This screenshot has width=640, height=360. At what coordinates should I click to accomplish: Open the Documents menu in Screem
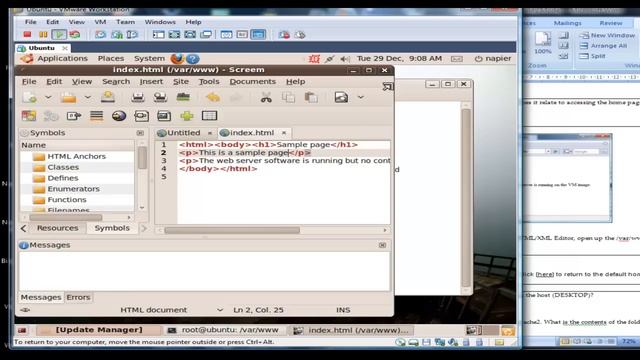(253, 82)
